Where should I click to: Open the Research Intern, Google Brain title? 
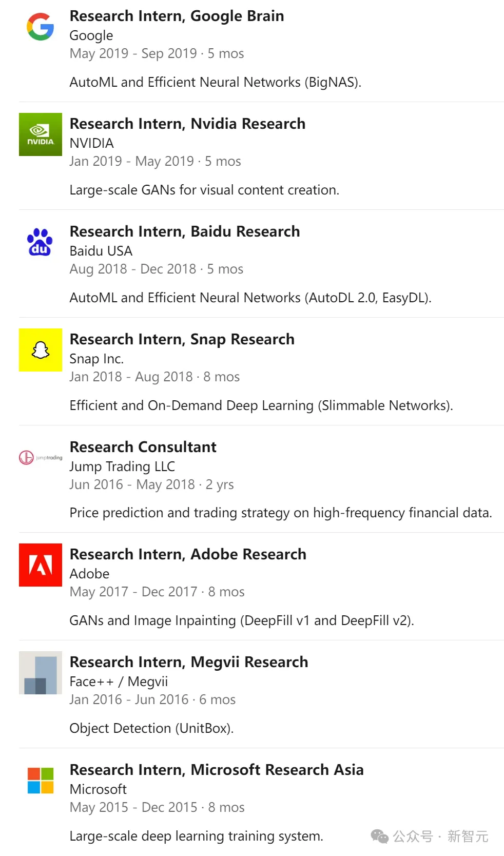[177, 16]
